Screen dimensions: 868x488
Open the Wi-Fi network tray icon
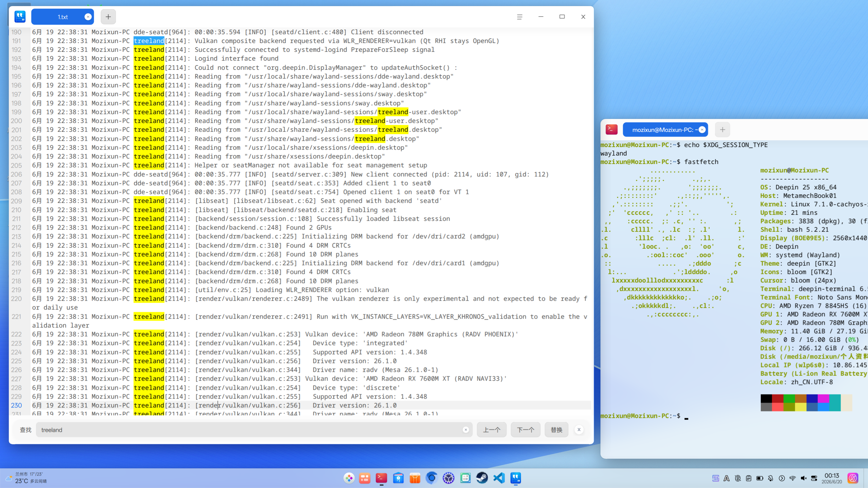793,478
